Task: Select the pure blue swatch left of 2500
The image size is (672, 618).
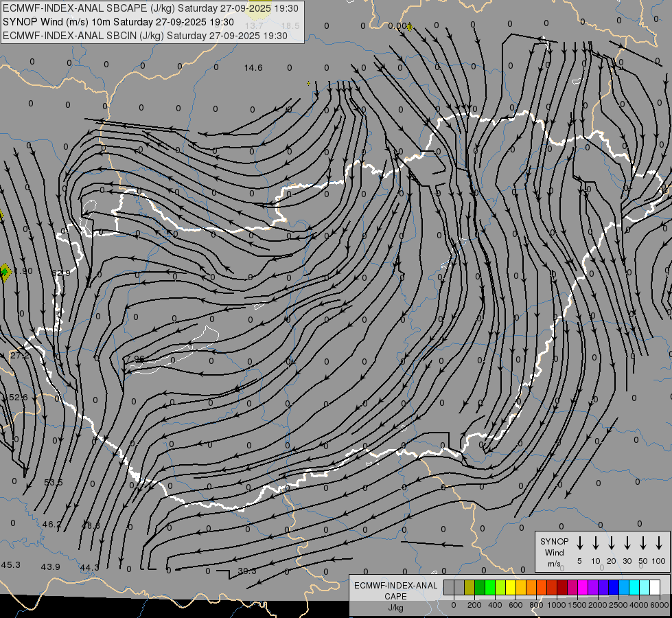Action: tap(614, 587)
